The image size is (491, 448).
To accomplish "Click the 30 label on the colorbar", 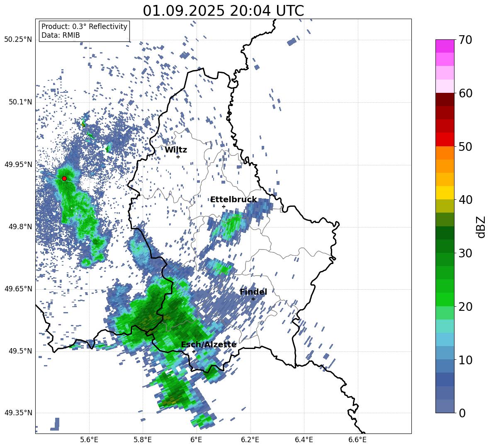I will pos(465,253).
